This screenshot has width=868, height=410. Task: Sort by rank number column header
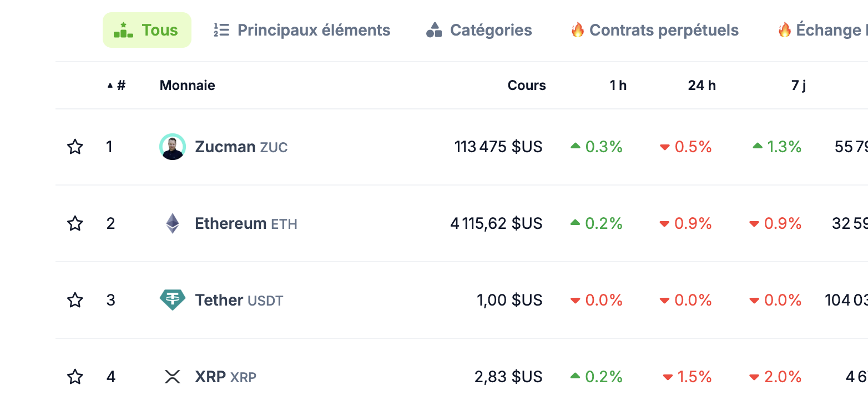click(117, 86)
